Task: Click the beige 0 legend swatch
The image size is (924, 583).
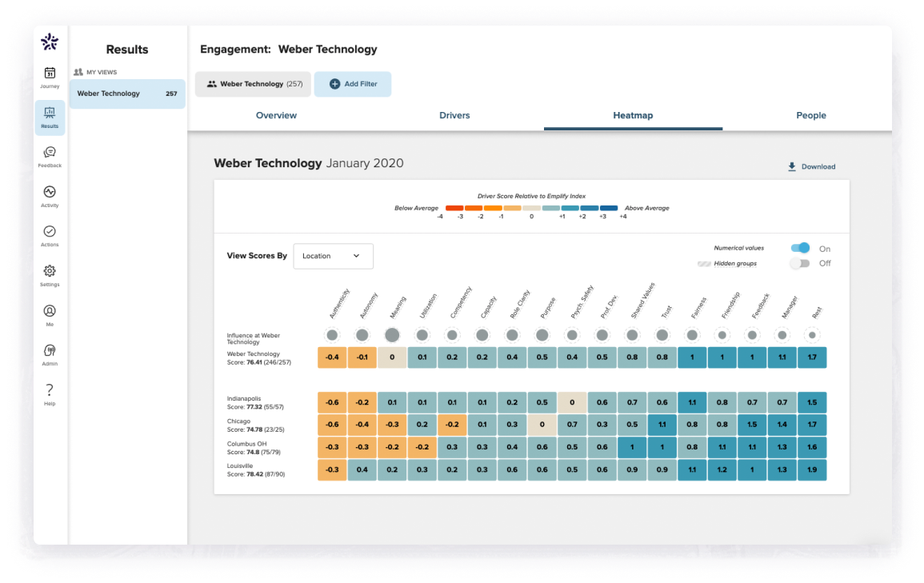Action: point(531,208)
